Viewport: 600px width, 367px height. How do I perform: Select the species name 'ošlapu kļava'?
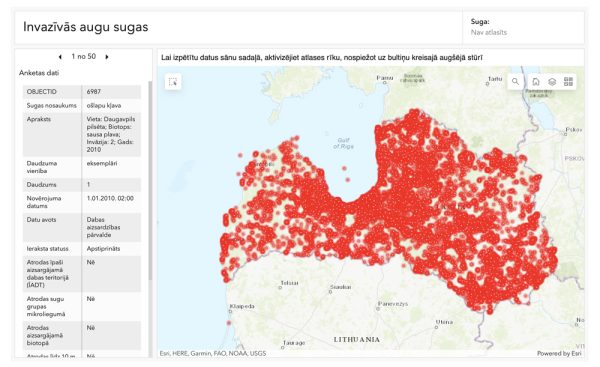(x=104, y=106)
